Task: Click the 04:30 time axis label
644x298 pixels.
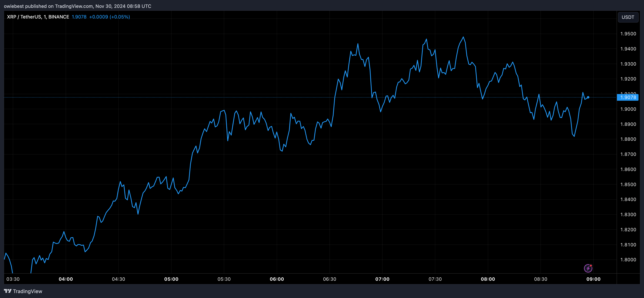Action: point(119,279)
